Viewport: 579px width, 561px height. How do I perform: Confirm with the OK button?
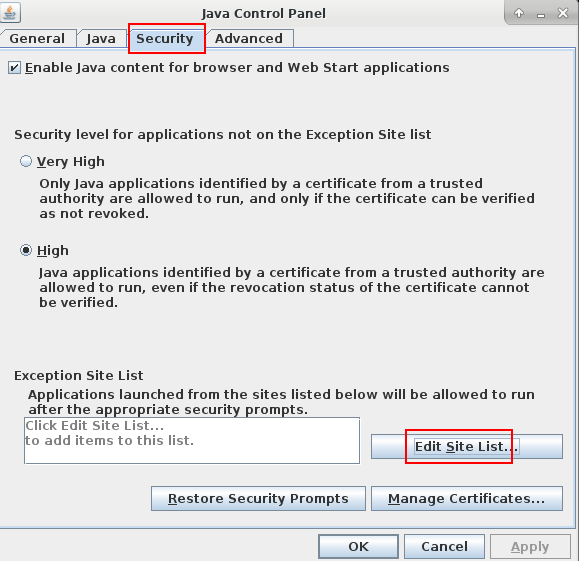(x=358, y=546)
